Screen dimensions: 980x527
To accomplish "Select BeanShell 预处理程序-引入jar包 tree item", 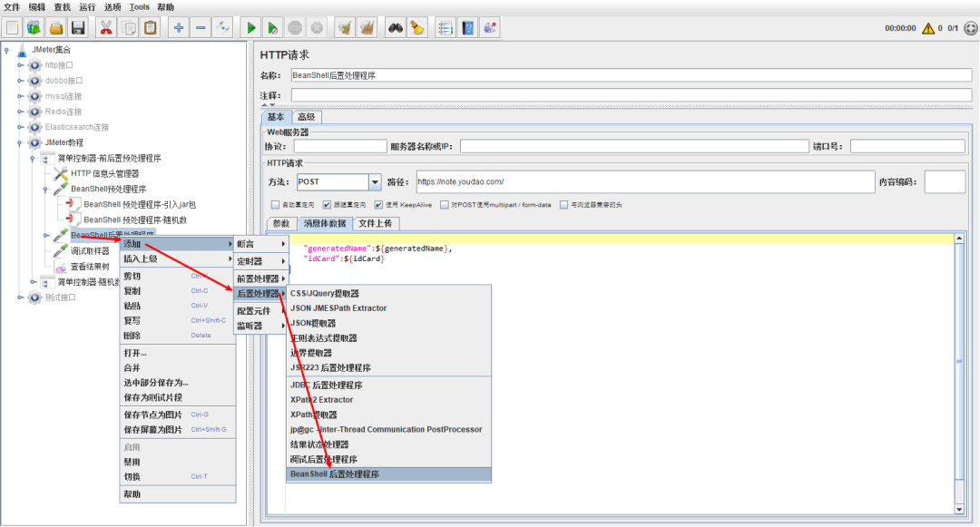I will click(x=140, y=204).
